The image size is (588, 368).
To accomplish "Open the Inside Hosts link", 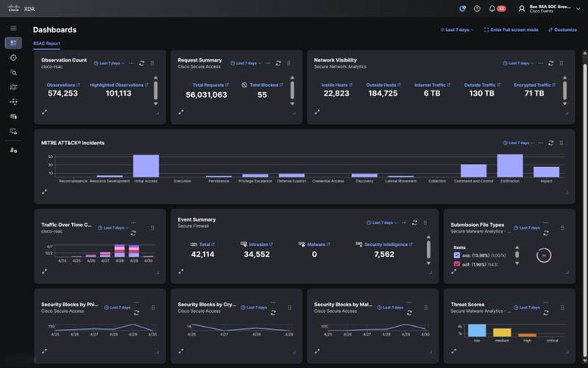I will [x=336, y=85].
